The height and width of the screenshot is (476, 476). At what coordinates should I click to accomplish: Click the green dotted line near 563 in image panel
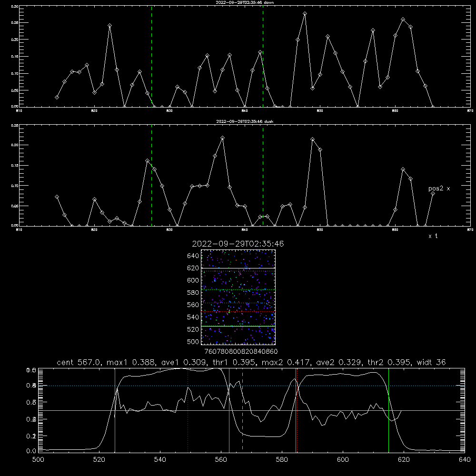pyautogui.click(x=238, y=303)
